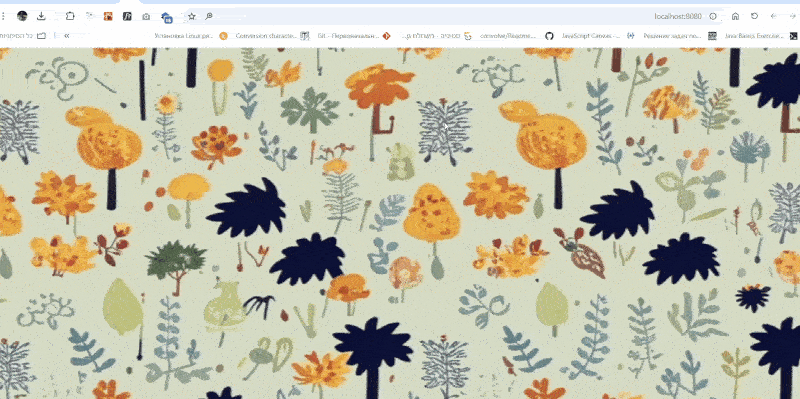Open the extensions puzzle icon
The width and height of the screenshot is (800, 399).
point(70,16)
